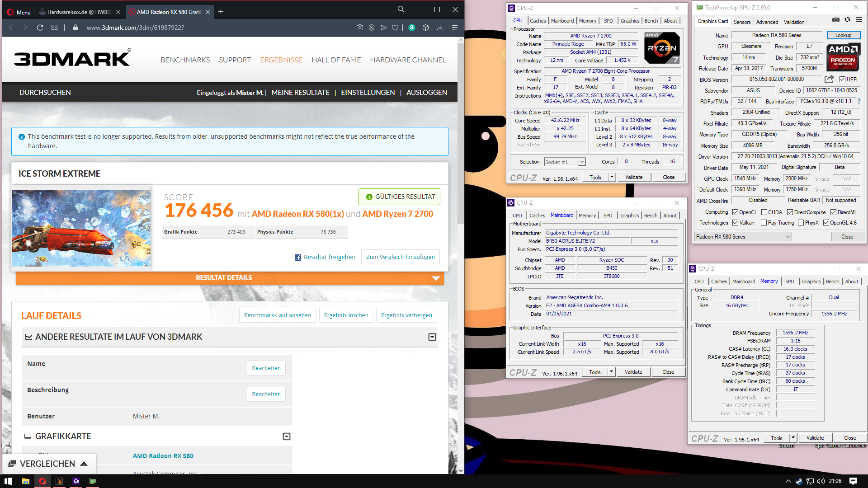868x488 pixels.
Task: Expand the VERGLEICHEN panel
Action: coord(49,464)
